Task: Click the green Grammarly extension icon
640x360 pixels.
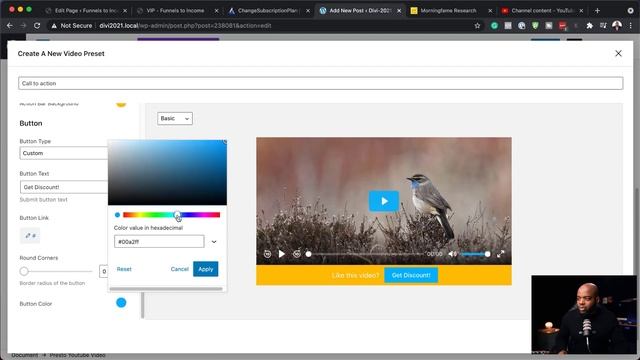Action: coord(494,26)
